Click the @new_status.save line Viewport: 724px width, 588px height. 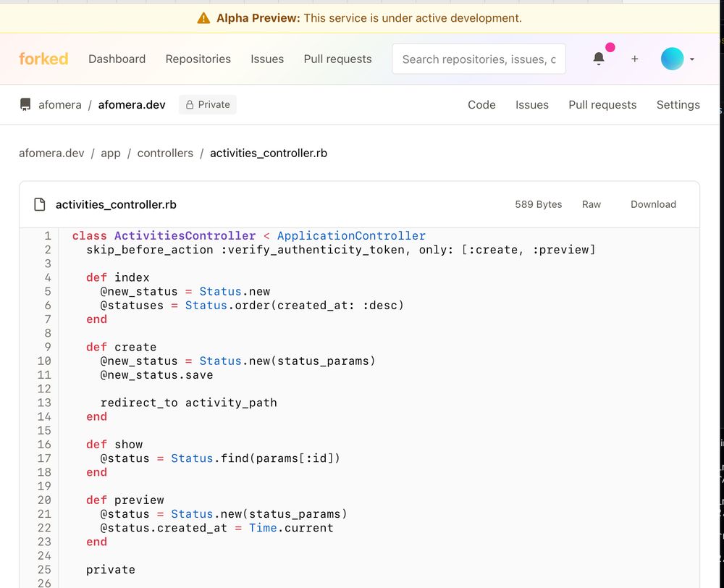click(x=156, y=374)
